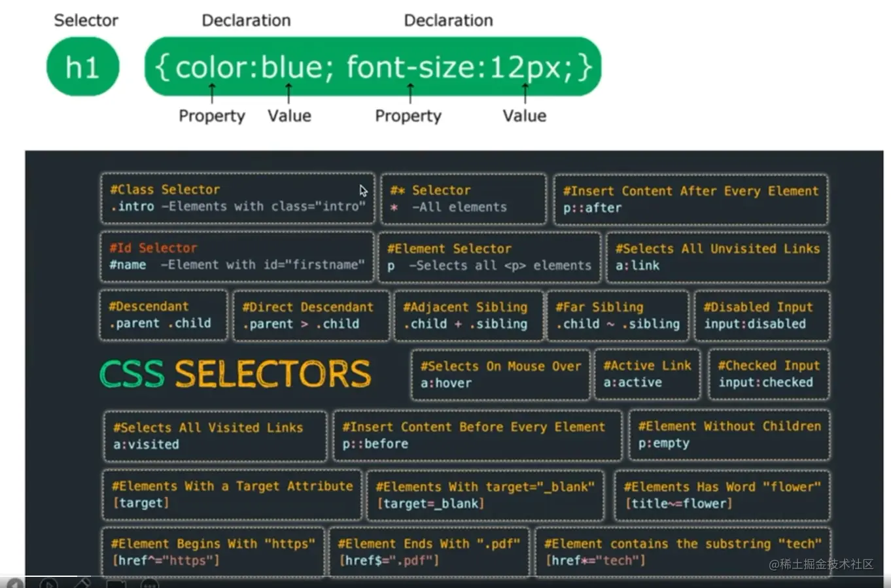Viewport: 891px width, 588px height.
Task: Click the '[href*="tech"]' code text
Action: 595,561
